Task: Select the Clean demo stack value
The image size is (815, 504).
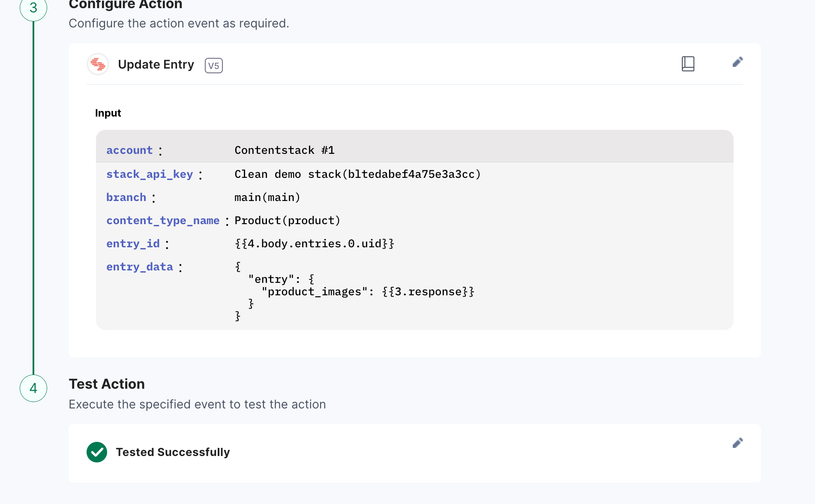Action: click(x=358, y=174)
